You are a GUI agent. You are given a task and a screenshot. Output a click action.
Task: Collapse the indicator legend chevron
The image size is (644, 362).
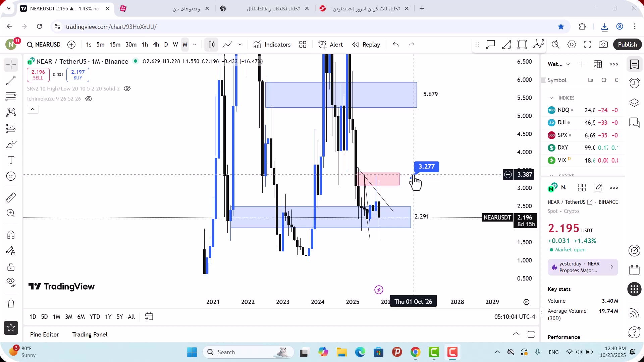click(33, 109)
